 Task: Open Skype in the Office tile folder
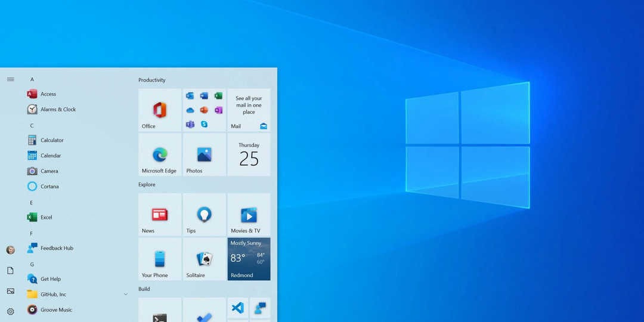(x=204, y=124)
